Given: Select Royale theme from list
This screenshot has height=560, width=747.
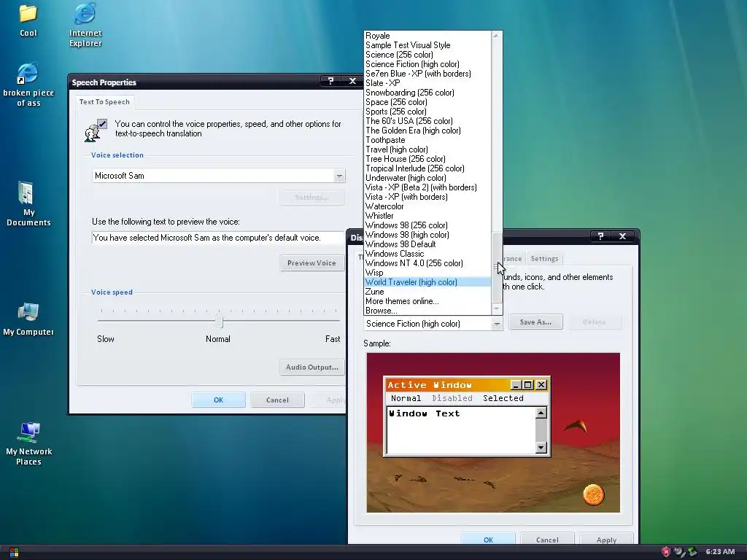Looking at the screenshot, I should point(427,36).
